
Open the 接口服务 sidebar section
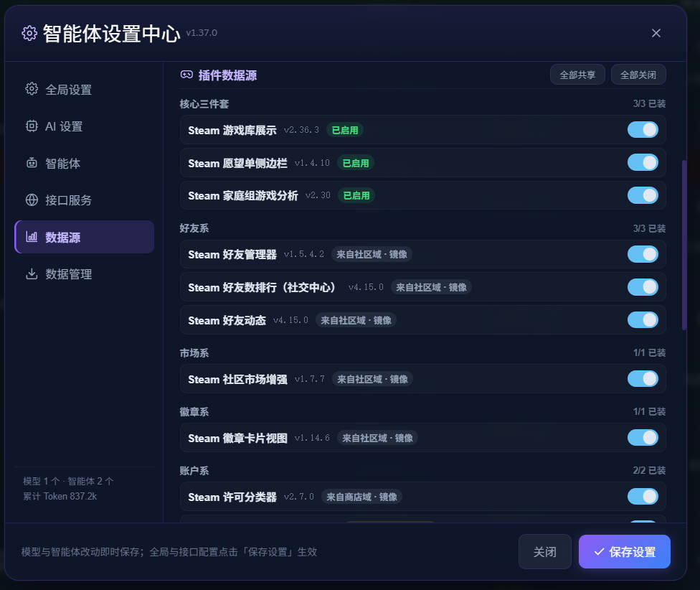[85, 200]
